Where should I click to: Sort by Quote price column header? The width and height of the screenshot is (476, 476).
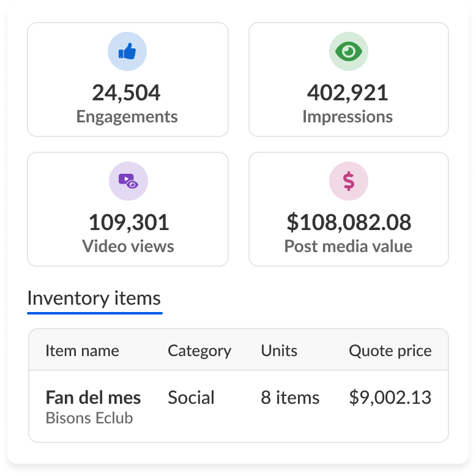tap(390, 351)
